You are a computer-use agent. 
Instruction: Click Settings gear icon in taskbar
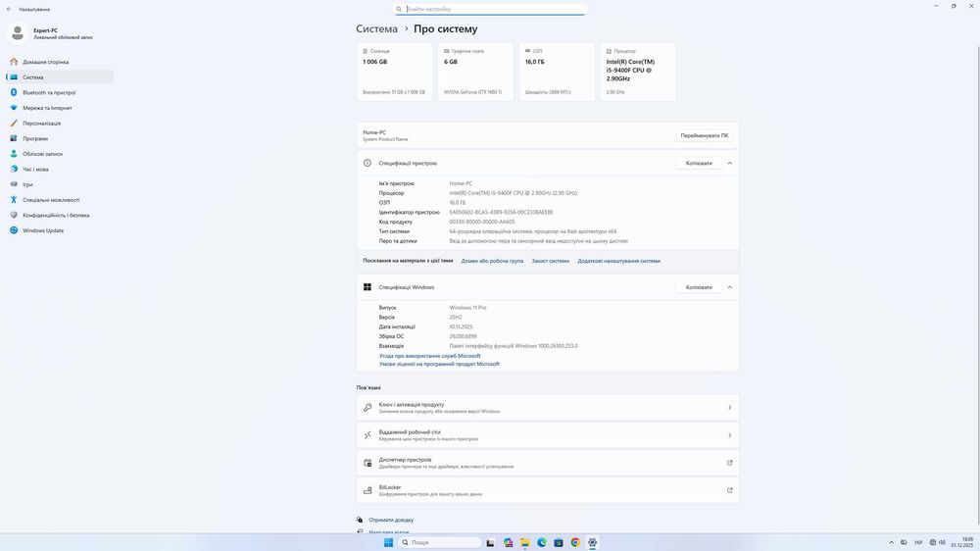(593, 542)
